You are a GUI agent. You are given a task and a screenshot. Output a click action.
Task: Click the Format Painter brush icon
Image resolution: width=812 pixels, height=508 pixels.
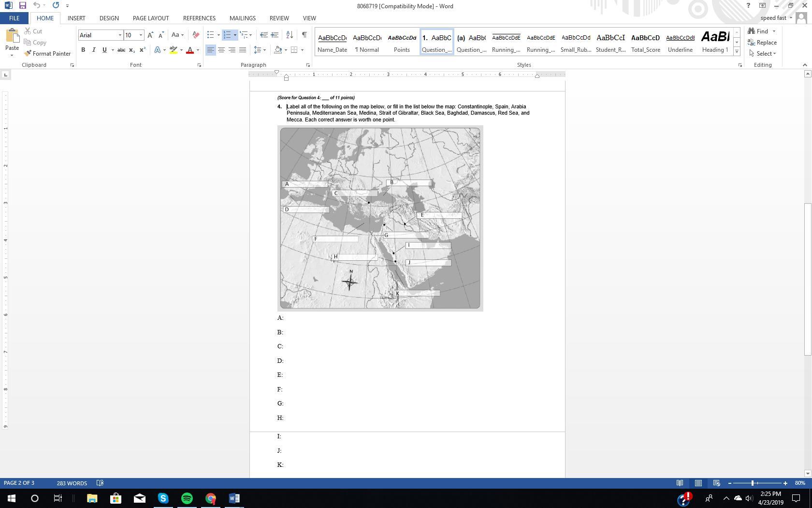(x=28, y=54)
